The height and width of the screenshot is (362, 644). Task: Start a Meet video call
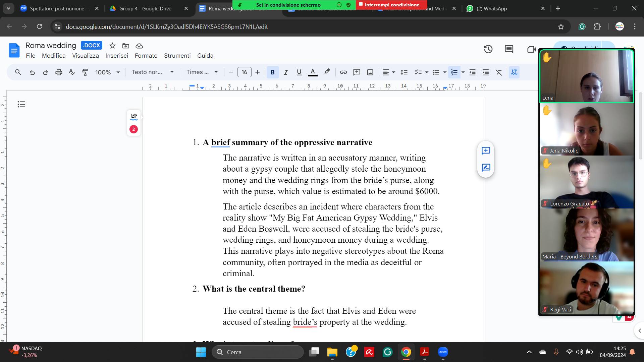[531, 49]
